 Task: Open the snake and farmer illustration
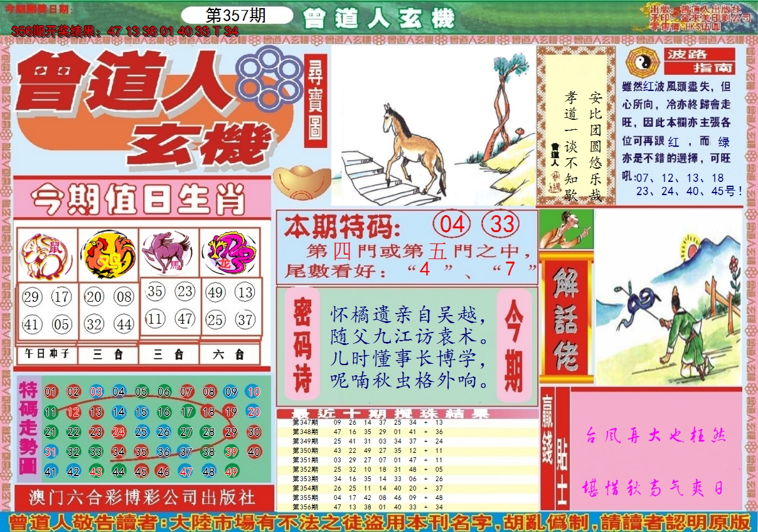point(668,297)
